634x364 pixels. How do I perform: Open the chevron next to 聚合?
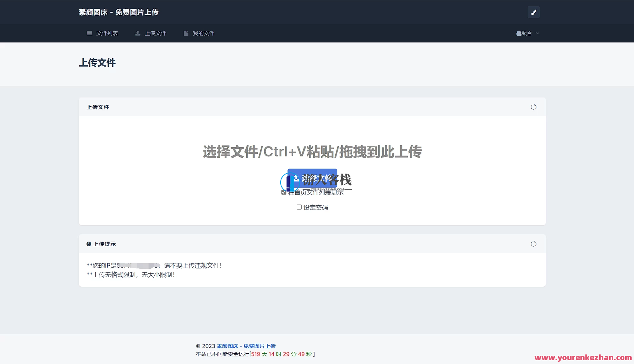tap(538, 33)
